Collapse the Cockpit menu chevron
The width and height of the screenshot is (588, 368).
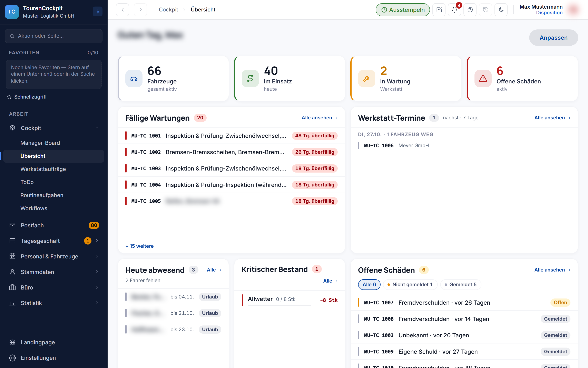click(x=97, y=128)
